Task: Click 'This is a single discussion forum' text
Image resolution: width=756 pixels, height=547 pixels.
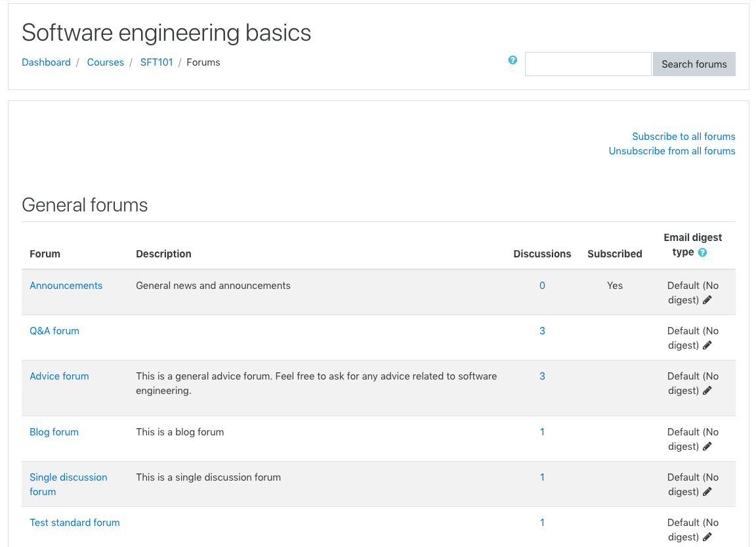Action: (208, 477)
